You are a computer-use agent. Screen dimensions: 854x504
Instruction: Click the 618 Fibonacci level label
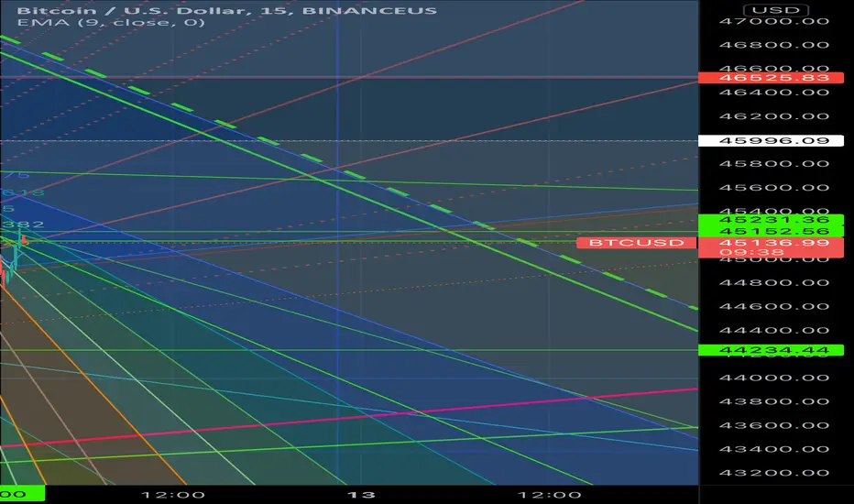(22, 192)
